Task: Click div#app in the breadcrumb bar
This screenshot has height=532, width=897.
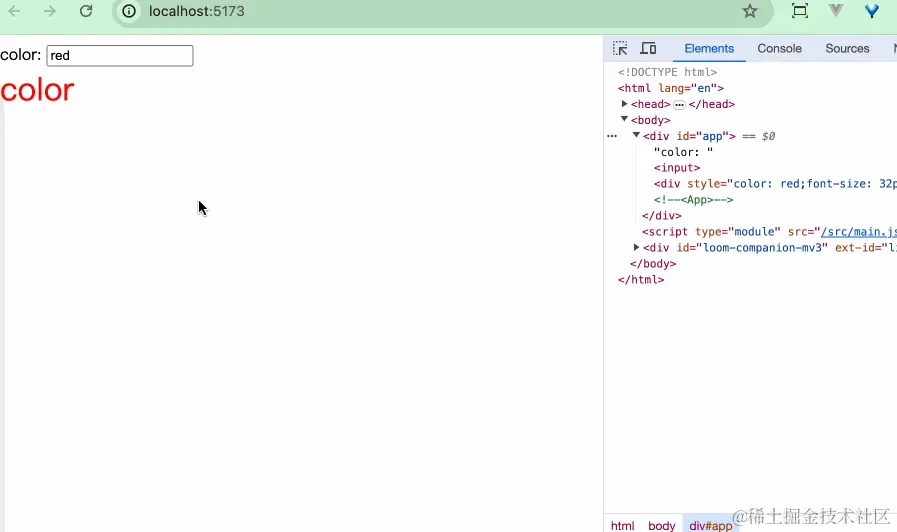Action: click(x=711, y=526)
